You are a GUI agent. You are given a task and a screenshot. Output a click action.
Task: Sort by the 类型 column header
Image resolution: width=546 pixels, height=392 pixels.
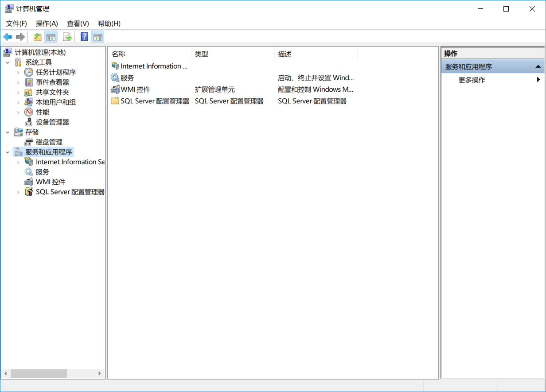coord(233,54)
